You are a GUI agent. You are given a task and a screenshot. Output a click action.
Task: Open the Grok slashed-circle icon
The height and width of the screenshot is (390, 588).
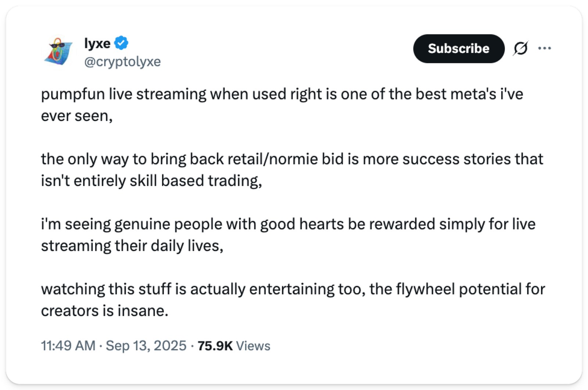point(521,48)
